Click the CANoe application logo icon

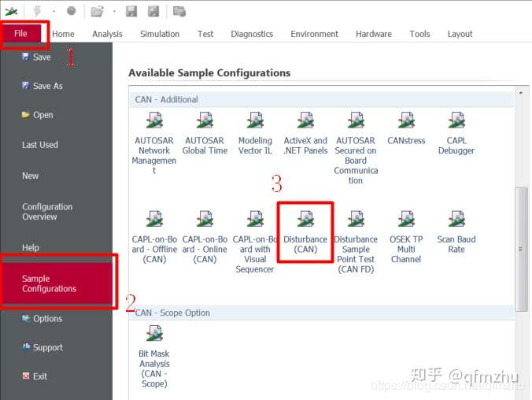click(11, 12)
